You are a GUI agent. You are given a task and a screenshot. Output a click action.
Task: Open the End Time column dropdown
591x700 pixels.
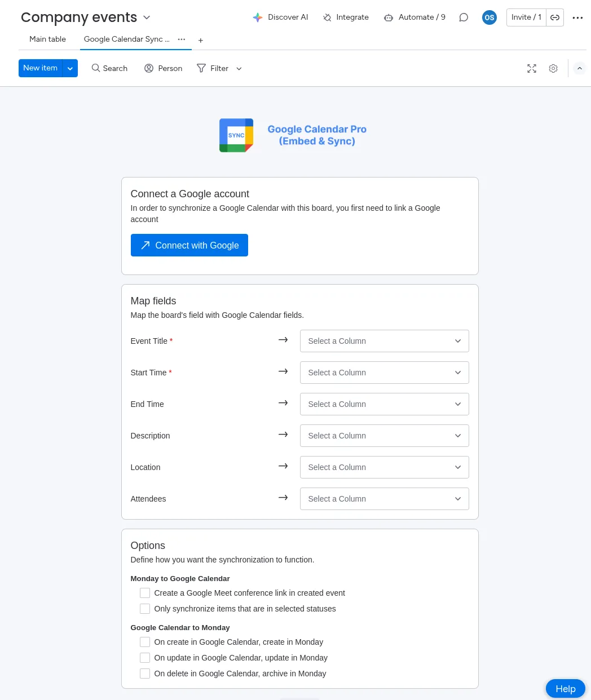click(385, 404)
